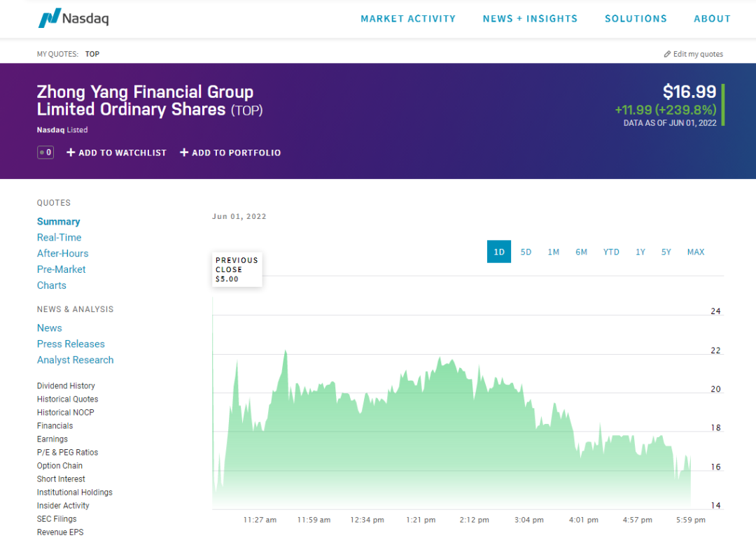The image size is (756, 559).
Task: Open Revenue EPS page
Action: (x=60, y=532)
